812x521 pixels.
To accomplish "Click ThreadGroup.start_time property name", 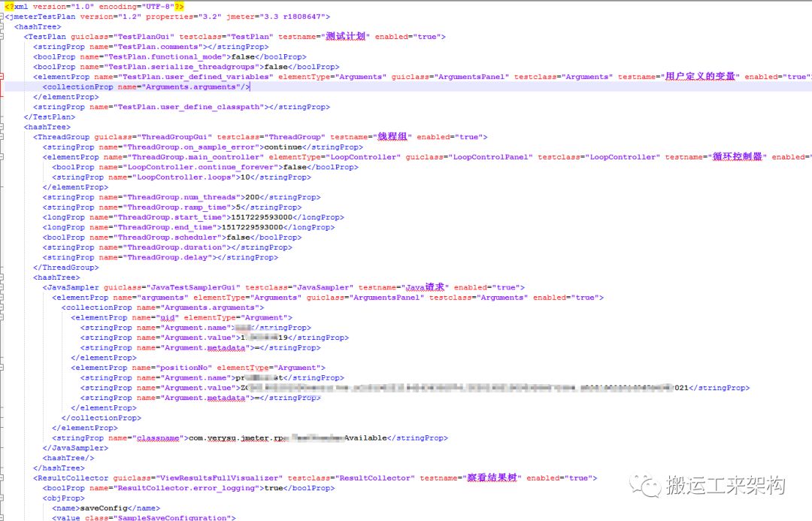I will click(172, 217).
